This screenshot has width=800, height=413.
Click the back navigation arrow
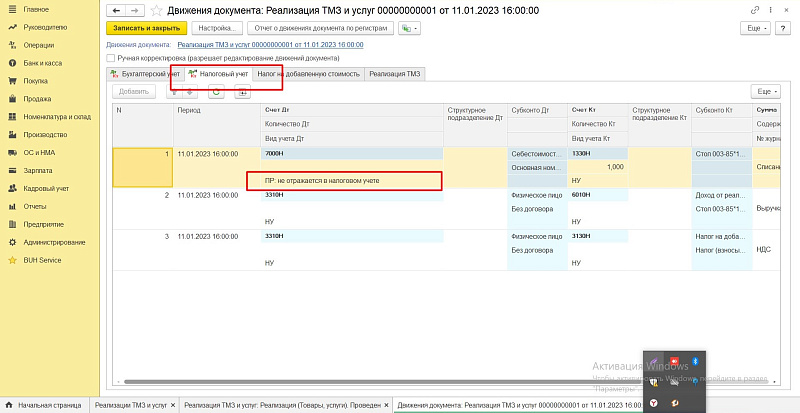(116, 10)
